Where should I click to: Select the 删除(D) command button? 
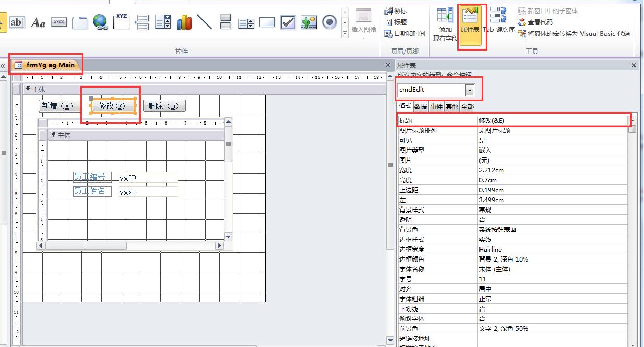point(164,106)
